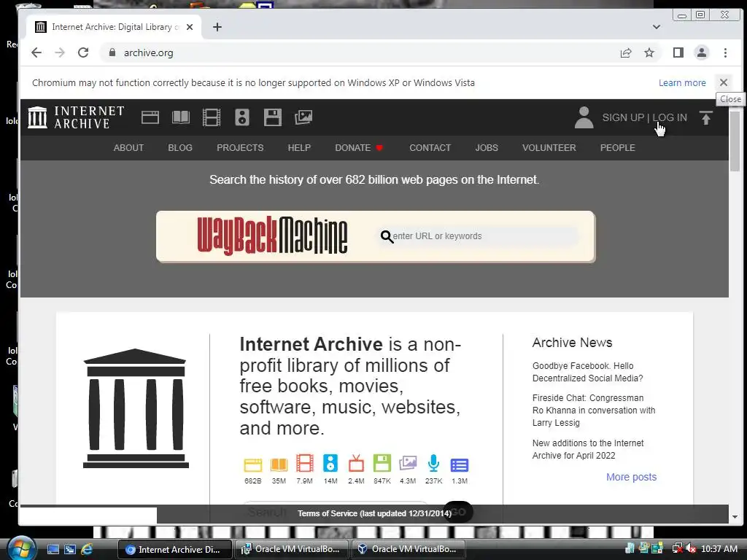The height and width of the screenshot is (560, 747).
Task: Open the browser profile avatar button
Action: (x=701, y=52)
